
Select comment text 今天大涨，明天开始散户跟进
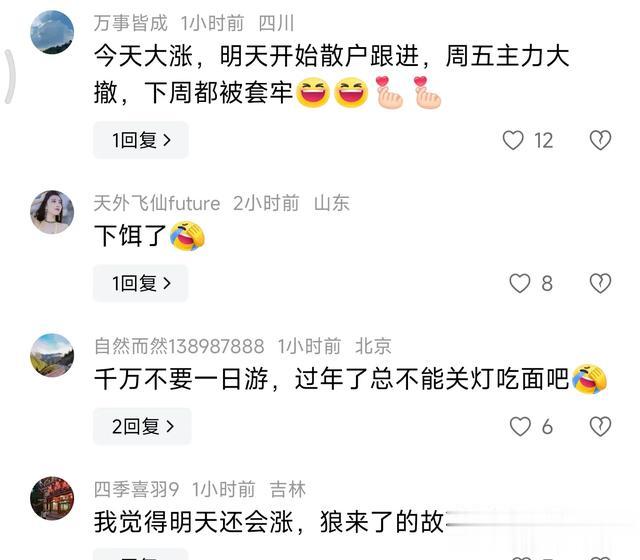(257, 56)
